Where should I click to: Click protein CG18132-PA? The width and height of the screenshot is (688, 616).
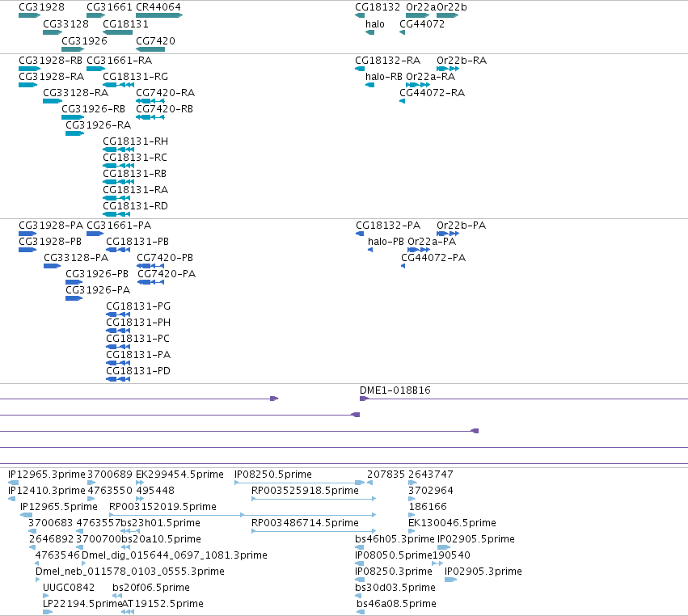coord(388,225)
